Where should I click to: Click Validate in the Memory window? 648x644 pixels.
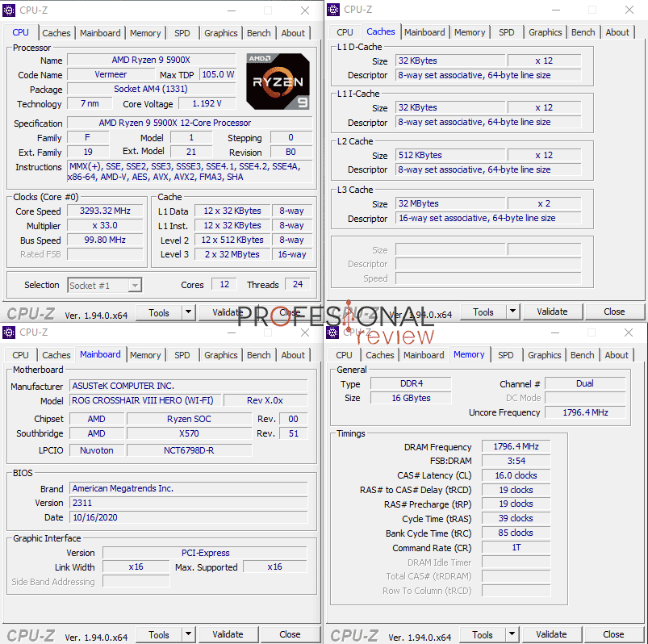[551, 634]
